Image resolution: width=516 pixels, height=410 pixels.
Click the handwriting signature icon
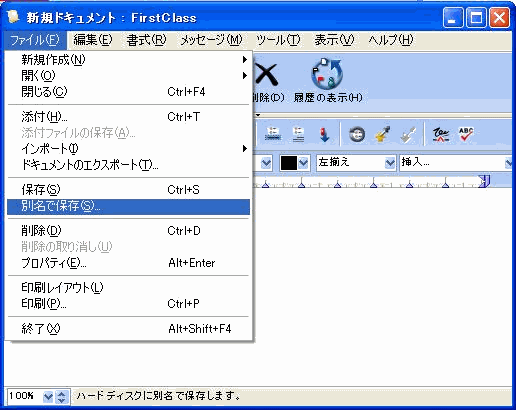tap(441, 135)
